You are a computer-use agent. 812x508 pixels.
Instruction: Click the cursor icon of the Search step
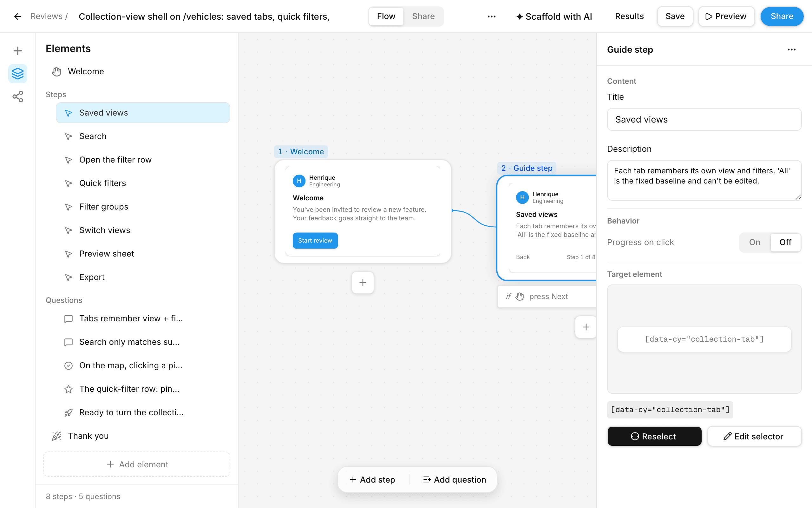69,137
